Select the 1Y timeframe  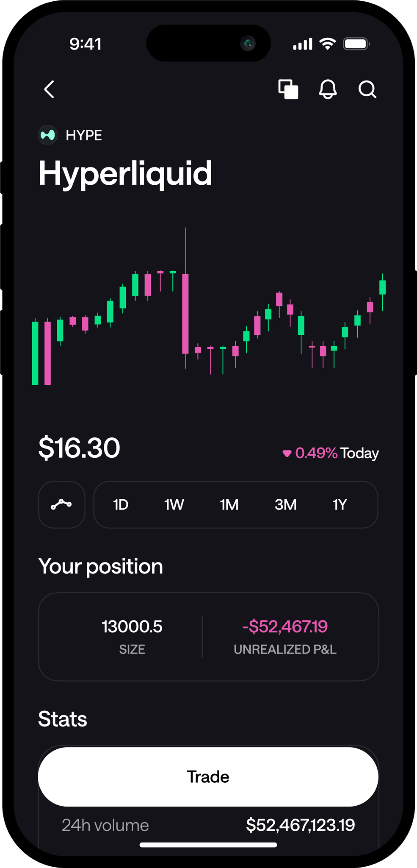(x=340, y=505)
